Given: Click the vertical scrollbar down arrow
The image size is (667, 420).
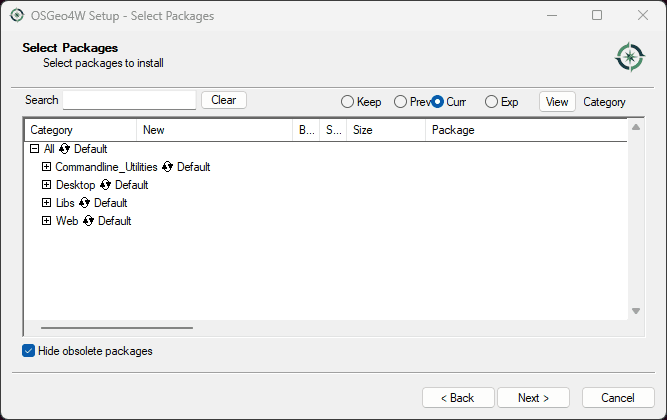Looking at the screenshot, I should [x=636, y=311].
